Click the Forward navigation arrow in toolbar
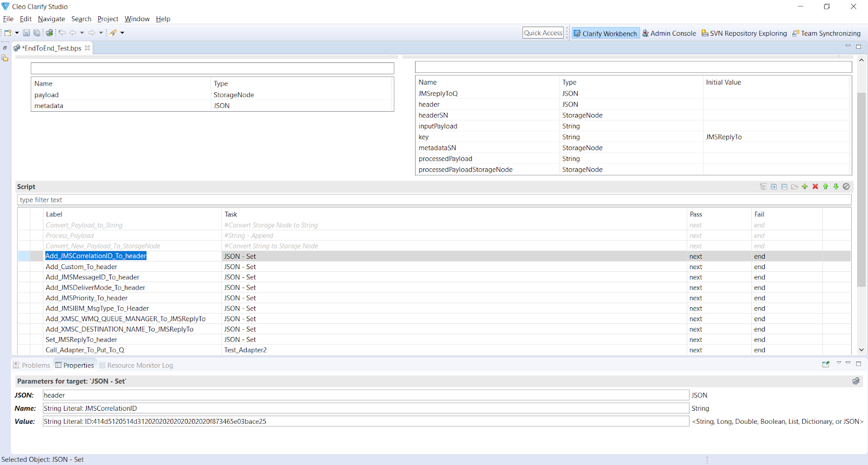 92,33
